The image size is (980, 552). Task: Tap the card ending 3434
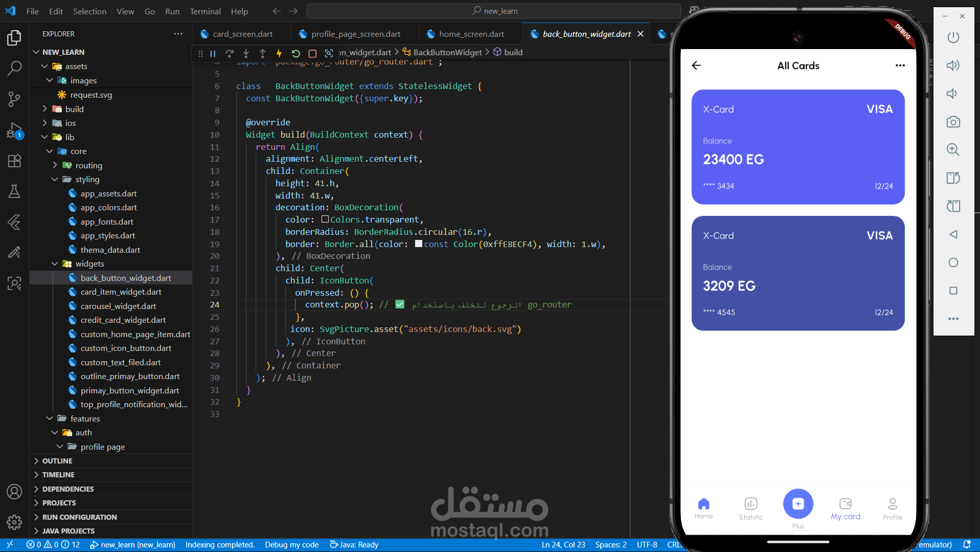point(797,147)
